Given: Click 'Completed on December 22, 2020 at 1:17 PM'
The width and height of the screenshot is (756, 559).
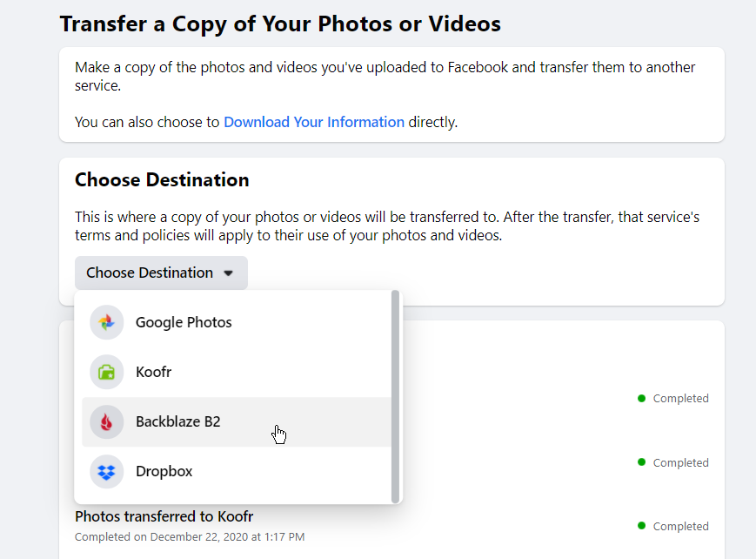Looking at the screenshot, I should [x=190, y=536].
